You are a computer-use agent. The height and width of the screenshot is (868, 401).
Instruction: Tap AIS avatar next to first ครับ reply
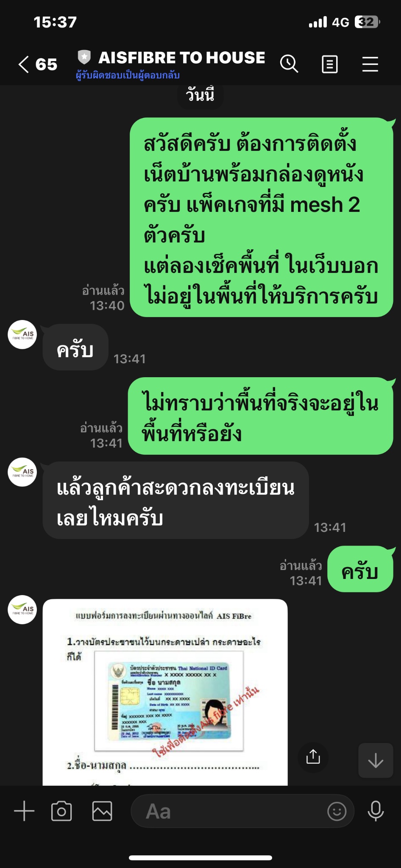click(x=22, y=334)
